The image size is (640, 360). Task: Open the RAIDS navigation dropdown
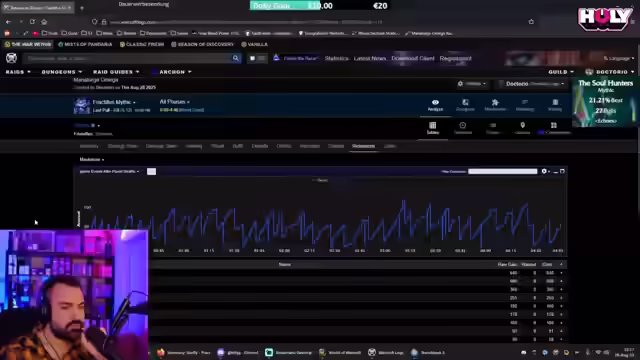(x=18, y=72)
